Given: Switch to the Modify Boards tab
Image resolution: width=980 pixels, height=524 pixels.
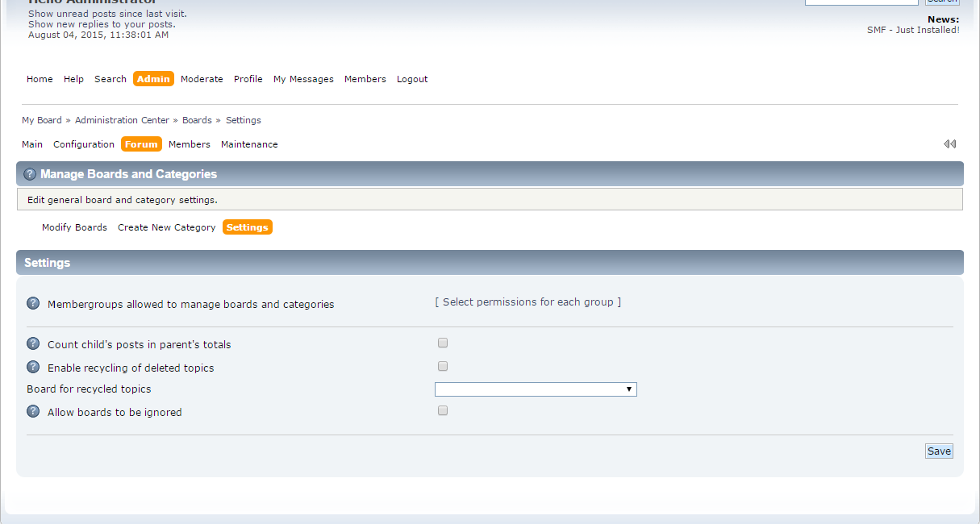Looking at the screenshot, I should [74, 227].
